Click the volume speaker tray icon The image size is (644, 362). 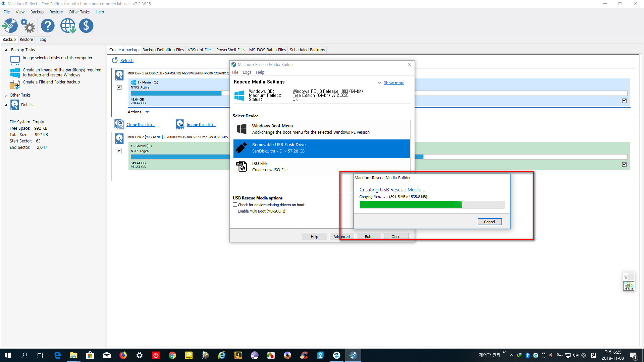click(x=576, y=355)
